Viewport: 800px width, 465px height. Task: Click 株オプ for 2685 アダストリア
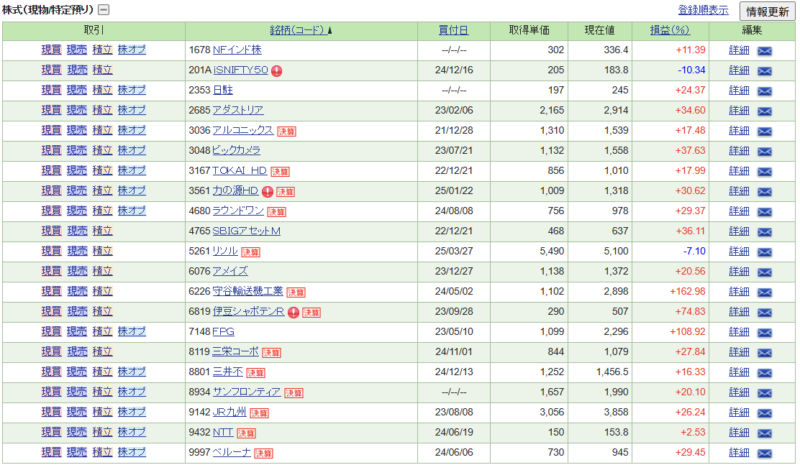pos(132,110)
